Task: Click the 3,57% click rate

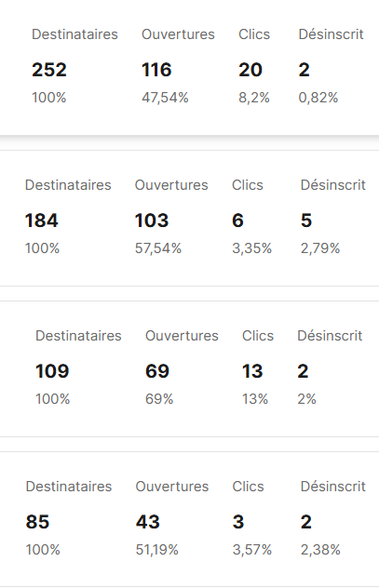Action: coord(251,550)
